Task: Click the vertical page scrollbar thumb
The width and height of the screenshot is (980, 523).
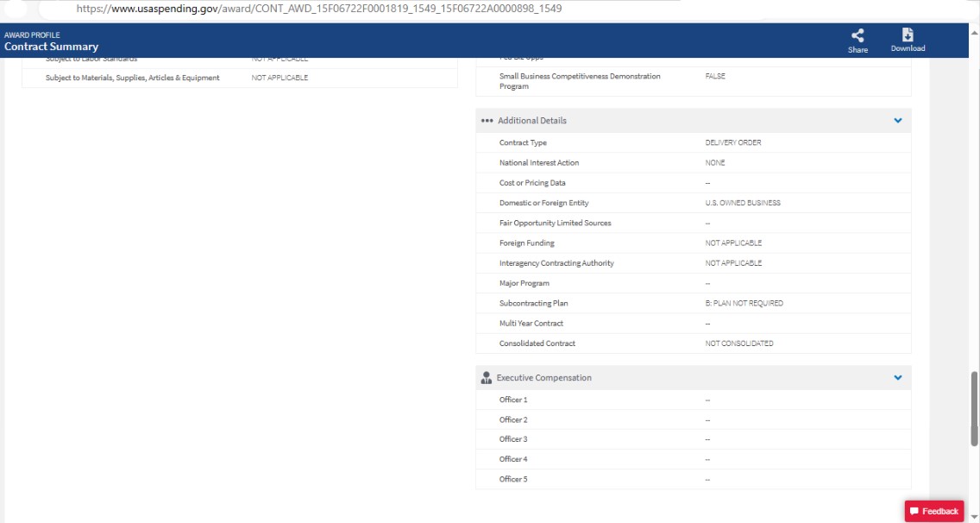Action: [974, 409]
